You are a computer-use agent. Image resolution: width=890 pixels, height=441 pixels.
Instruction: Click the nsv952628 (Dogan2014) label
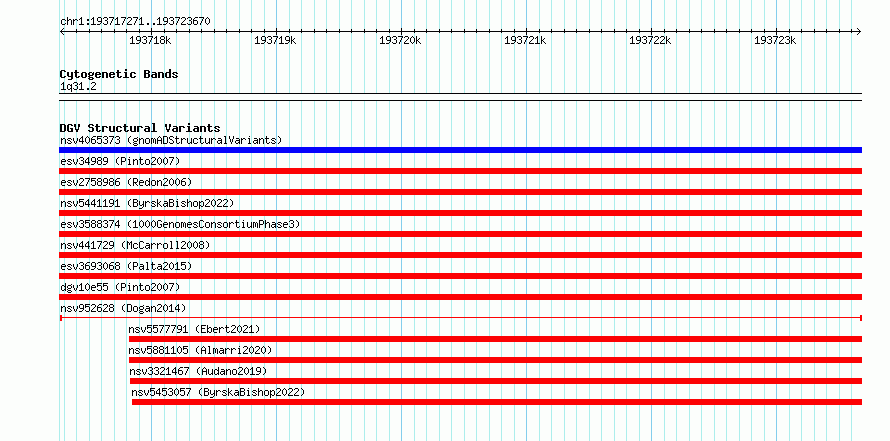(x=123, y=308)
